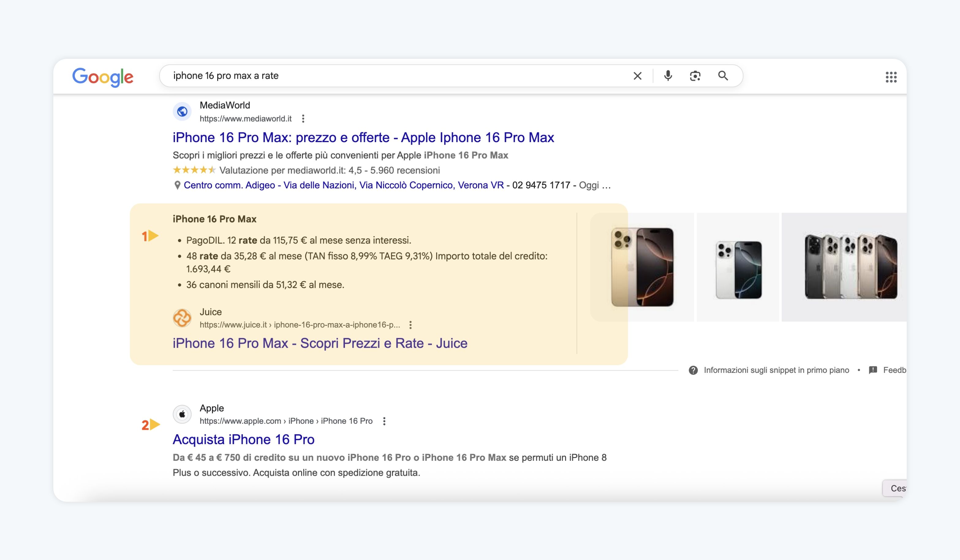Viewport: 960px width, 560px height.
Task: Open the Google apps grid
Action: pyautogui.click(x=891, y=77)
